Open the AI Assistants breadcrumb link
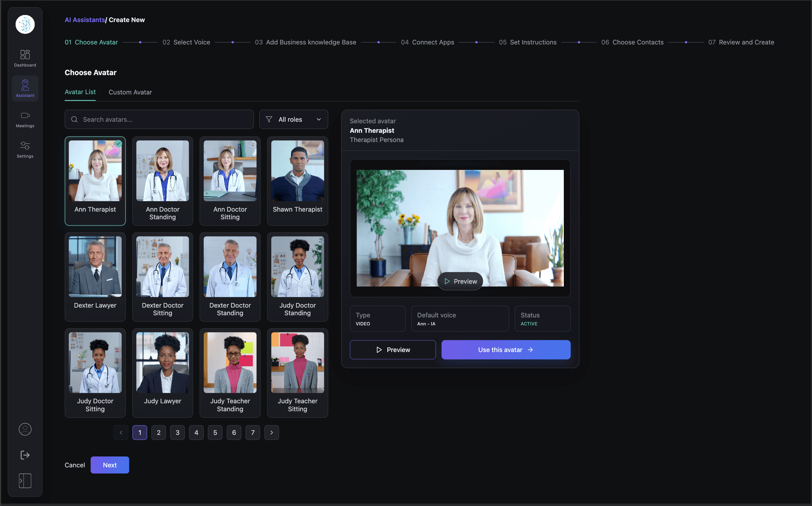The image size is (812, 506). (x=85, y=20)
